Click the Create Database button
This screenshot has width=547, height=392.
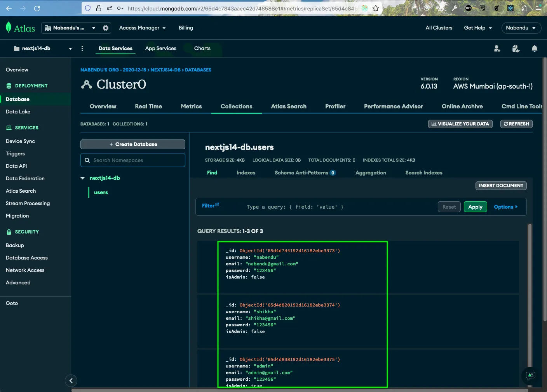(133, 144)
